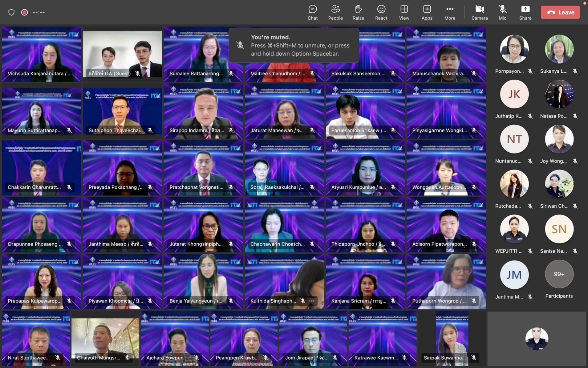Open the People participants list
Image resolution: width=588 pixels, height=368 pixels.
coord(335,12)
